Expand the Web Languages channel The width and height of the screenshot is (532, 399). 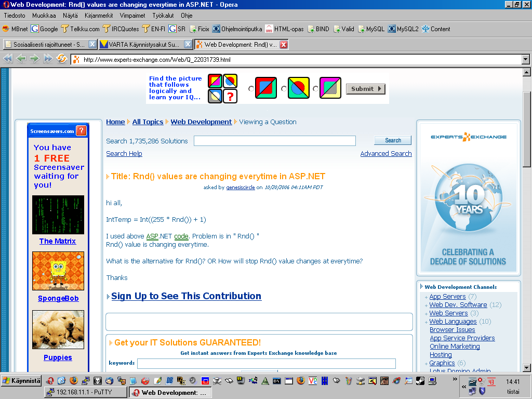click(x=427, y=322)
